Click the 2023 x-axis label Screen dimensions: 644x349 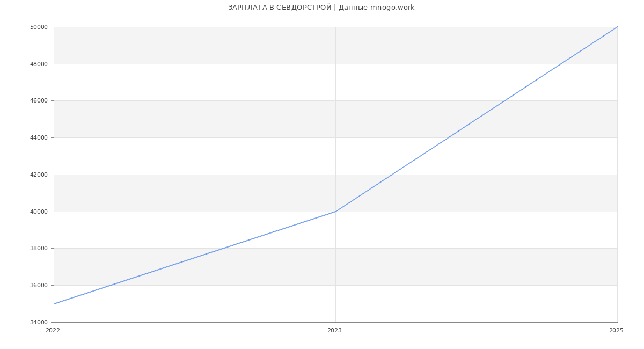(x=334, y=331)
